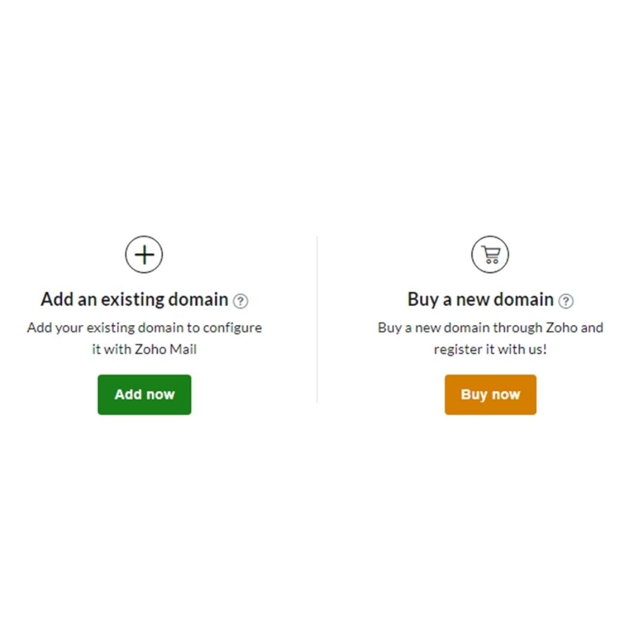Click the line "register it with us!"
The height and width of the screenshot is (644, 644).
tap(490, 349)
